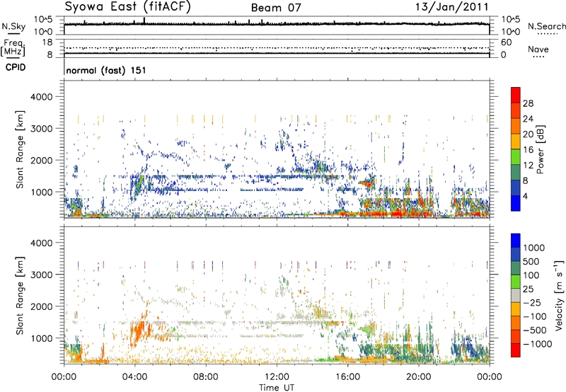The width and height of the screenshot is (566, 392).
Task: Click the 'N.Sky' legend label
Action: 13,26
